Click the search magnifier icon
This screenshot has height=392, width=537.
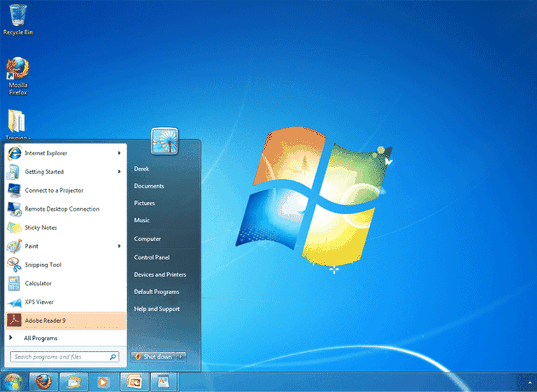pyautogui.click(x=113, y=357)
